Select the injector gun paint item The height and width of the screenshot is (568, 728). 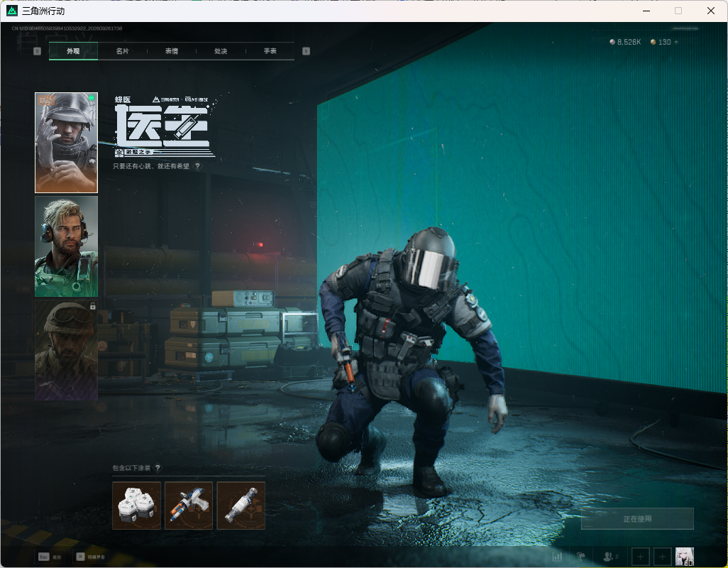click(x=189, y=506)
